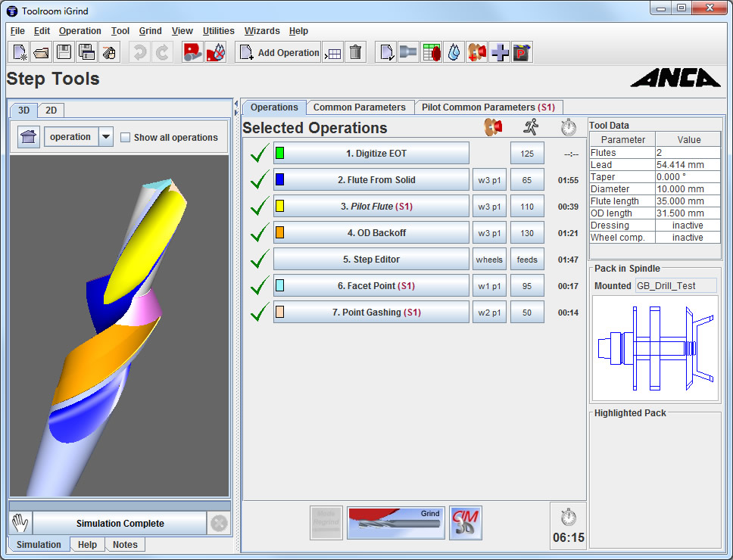This screenshot has width=733, height=560.
Task: Toggle the checkmark for OD Backoff
Action: 260,232
